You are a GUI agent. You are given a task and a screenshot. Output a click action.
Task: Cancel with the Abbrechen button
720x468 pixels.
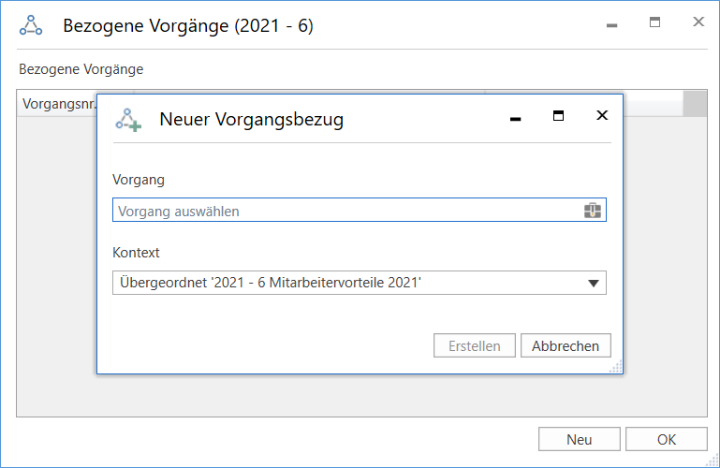pos(565,346)
